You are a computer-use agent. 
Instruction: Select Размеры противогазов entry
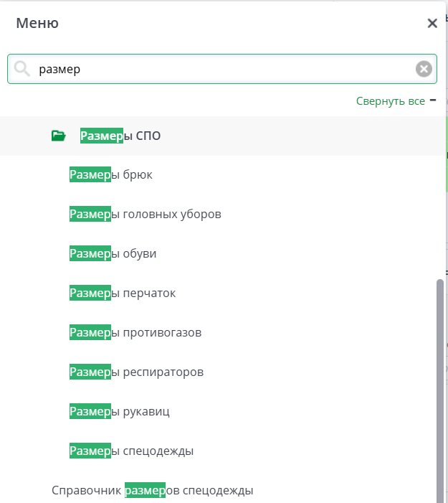[135, 332]
